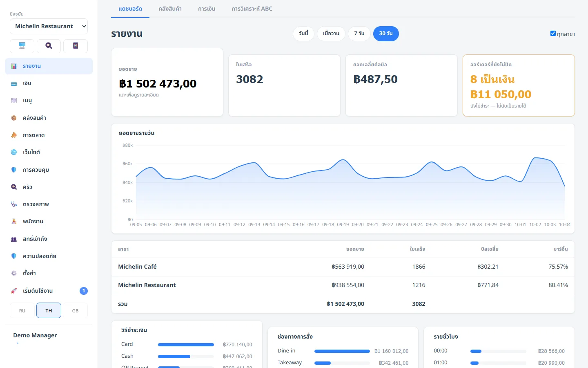Image resolution: width=588 pixels, height=368 pixels.
Task: Set the report period to วันนี้
Action: pyautogui.click(x=303, y=34)
